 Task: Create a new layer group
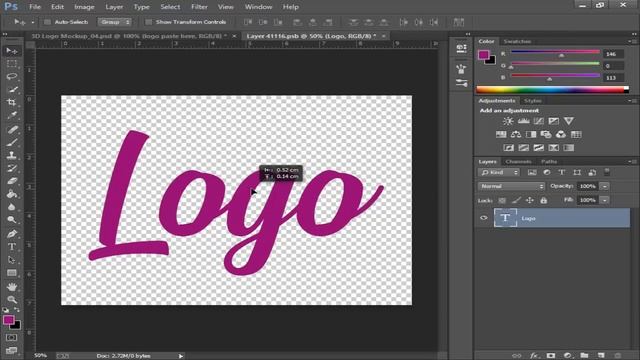(584, 356)
